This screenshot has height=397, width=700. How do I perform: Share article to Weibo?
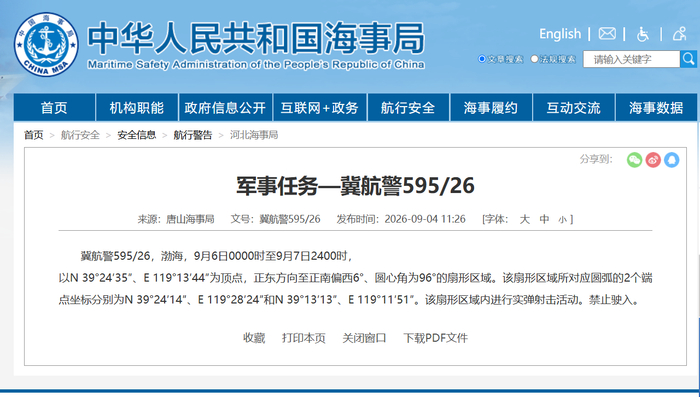coord(653,159)
